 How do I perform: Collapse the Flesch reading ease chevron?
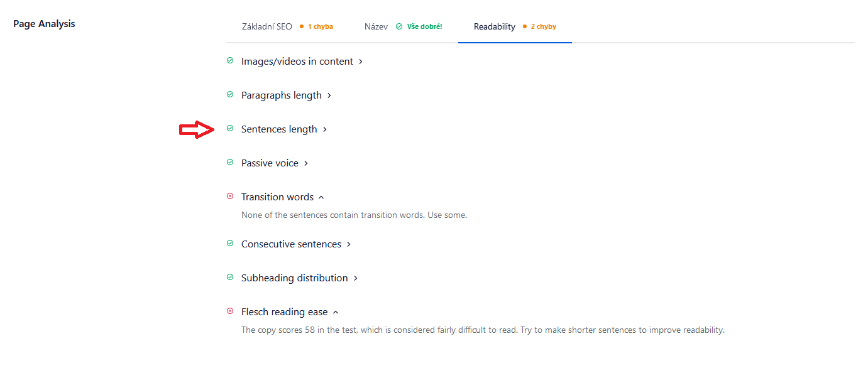tap(336, 312)
